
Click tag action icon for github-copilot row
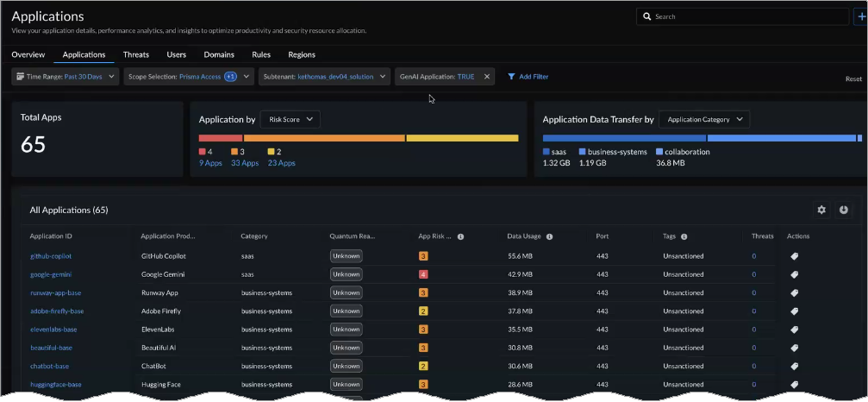coord(794,256)
